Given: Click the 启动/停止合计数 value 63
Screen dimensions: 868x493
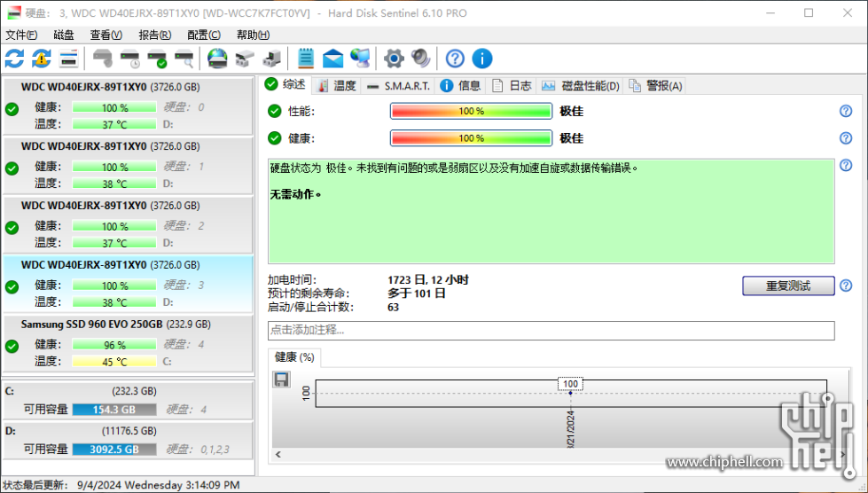Looking at the screenshot, I should (393, 307).
